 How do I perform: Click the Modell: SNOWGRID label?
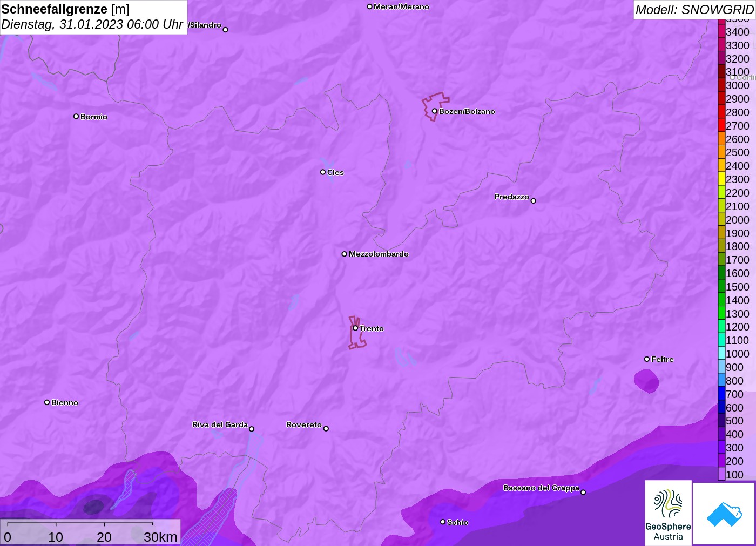tap(694, 10)
